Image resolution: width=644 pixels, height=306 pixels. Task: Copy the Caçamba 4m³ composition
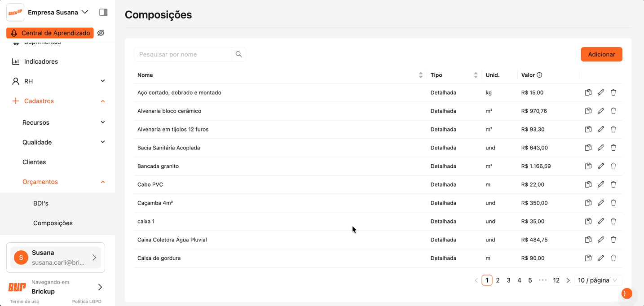coord(588,203)
